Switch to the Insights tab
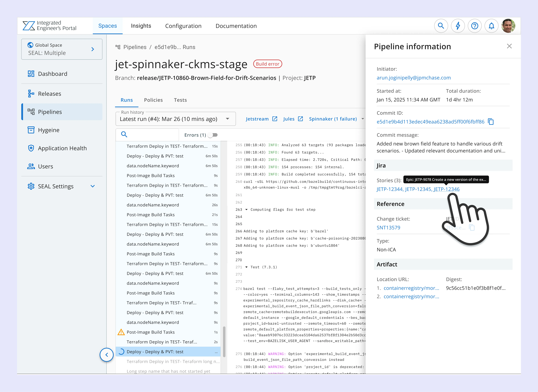538x392 pixels. (141, 26)
